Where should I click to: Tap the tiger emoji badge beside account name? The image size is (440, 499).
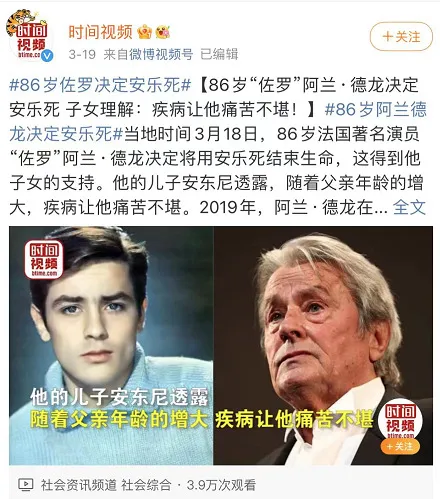point(162,32)
